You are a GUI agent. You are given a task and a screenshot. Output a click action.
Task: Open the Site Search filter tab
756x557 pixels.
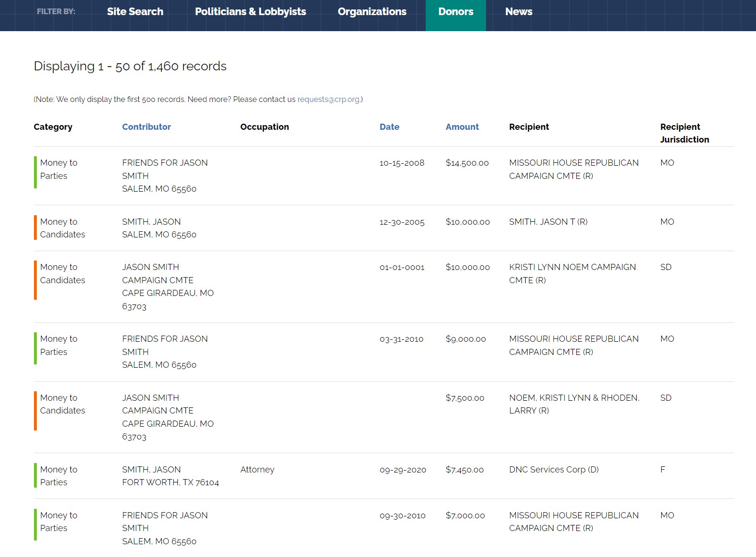click(135, 12)
